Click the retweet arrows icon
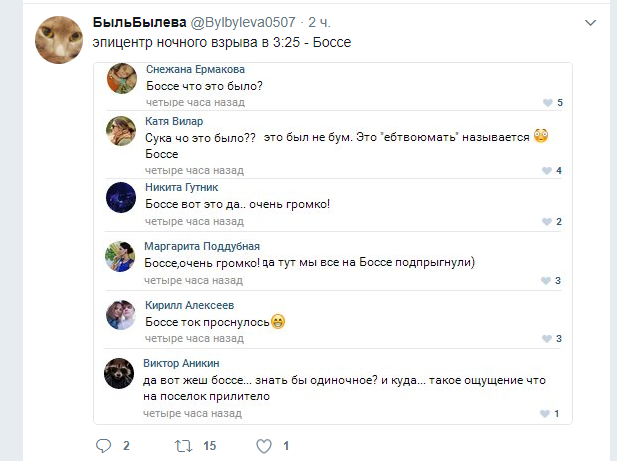 (x=182, y=445)
